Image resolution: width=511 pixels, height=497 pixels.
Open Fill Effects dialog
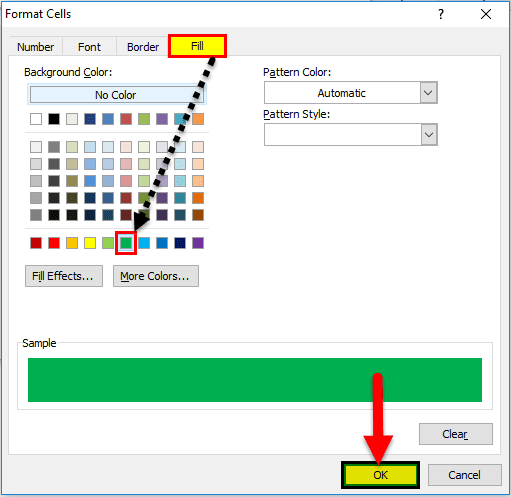[64, 276]
